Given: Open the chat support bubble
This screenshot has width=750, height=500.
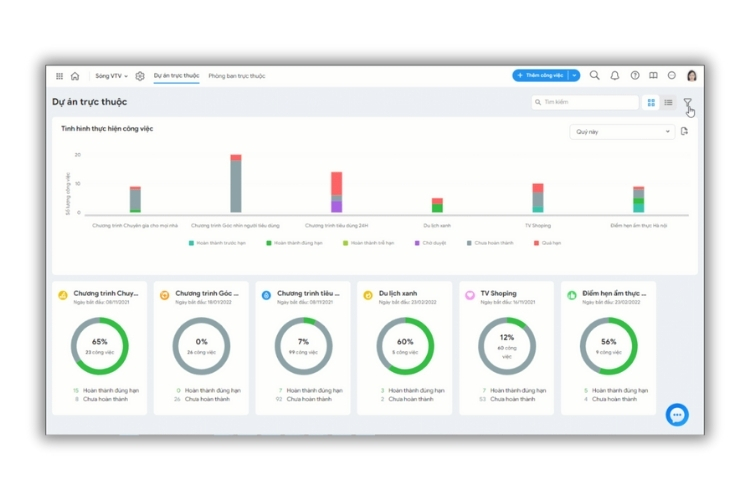Looking at the screenshot, I should click(x=677, y=414).
